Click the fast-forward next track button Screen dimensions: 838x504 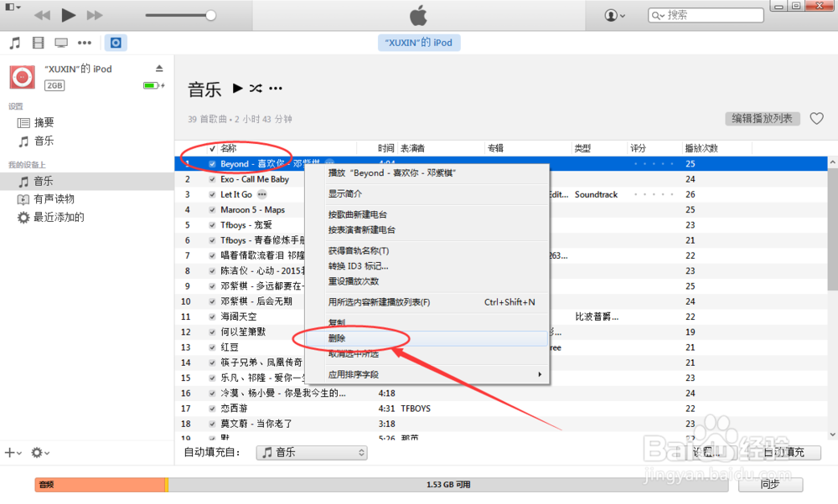point(95,15)
